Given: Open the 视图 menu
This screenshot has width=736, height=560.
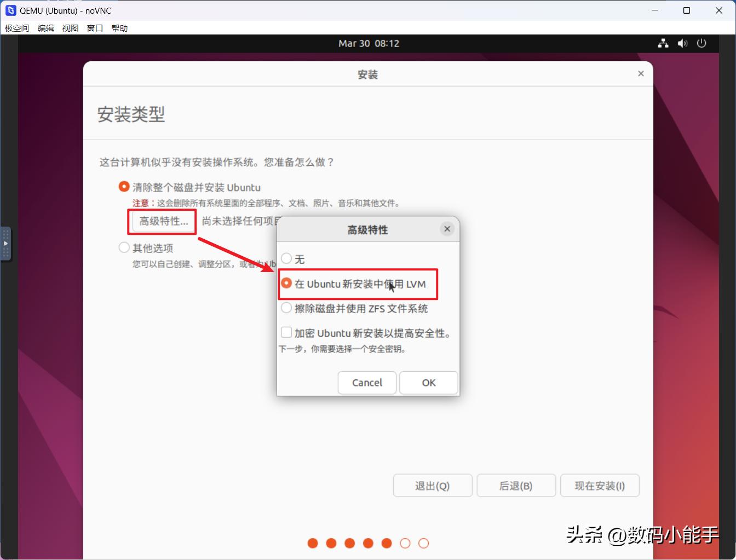Looking at the screenshot, I should point(70,28).
